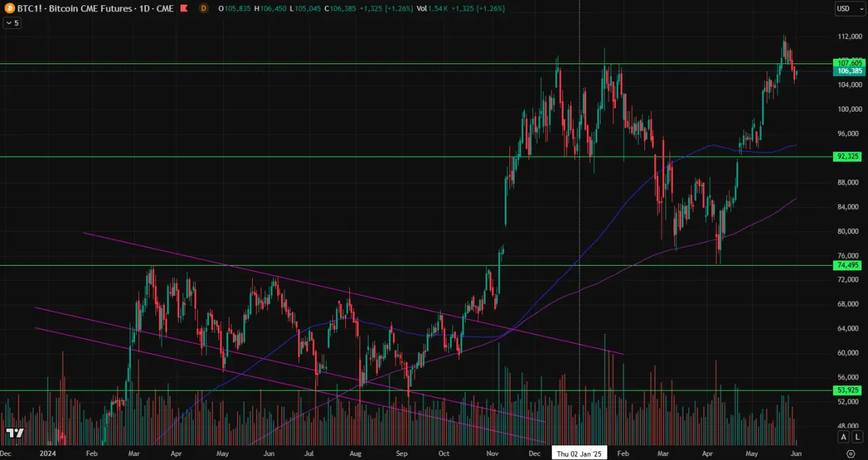Viewport: 868px width, 460px height.
Task: Click the 88,000 price axis label
Action: click(849, 182)
